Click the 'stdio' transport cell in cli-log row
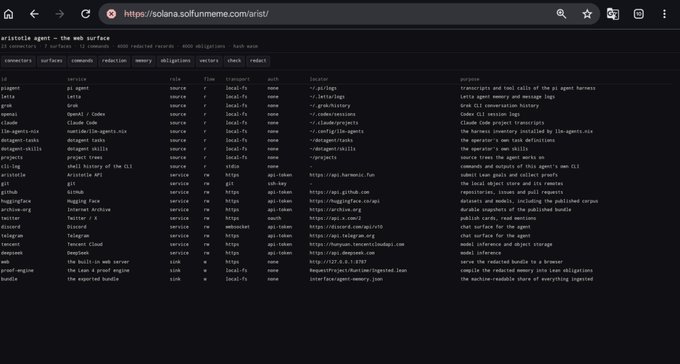The image size is (680, 364). pos(232,166)
